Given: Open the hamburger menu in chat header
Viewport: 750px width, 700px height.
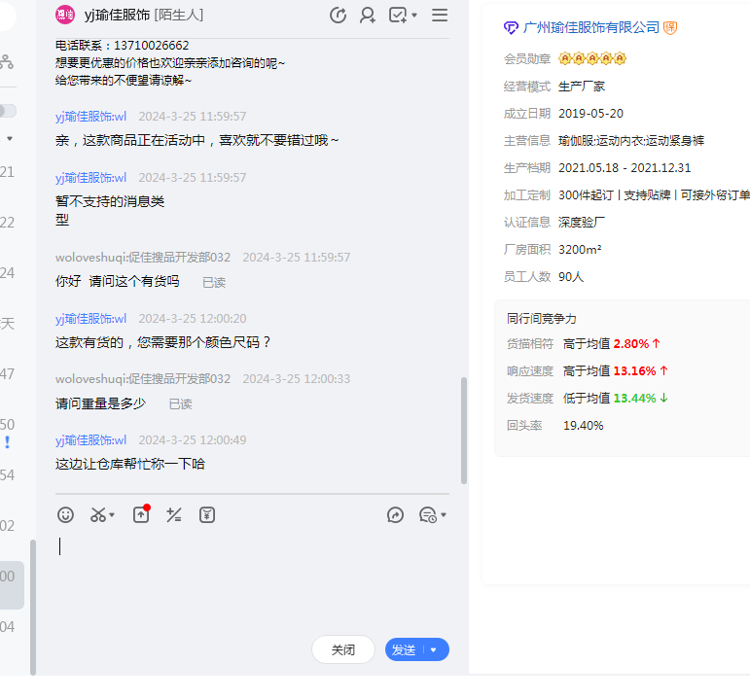Looking at the screenshot, I should (x=440, y=15).
